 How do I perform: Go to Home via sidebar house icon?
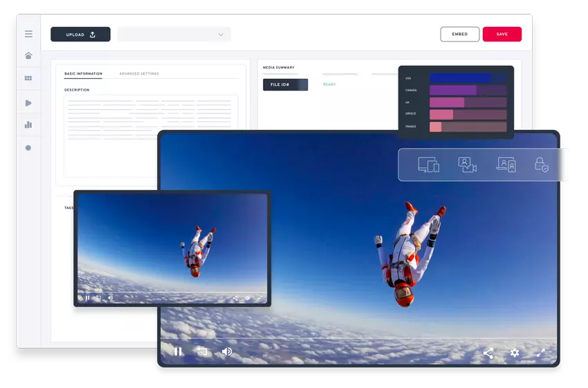point(28,55)
